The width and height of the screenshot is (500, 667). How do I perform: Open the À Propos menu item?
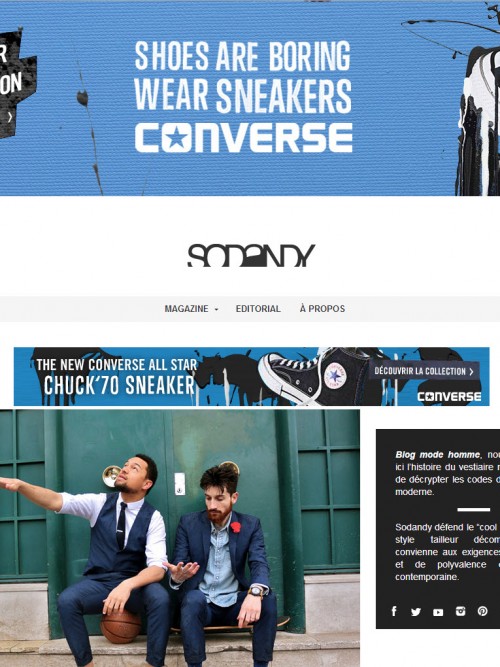322,309
